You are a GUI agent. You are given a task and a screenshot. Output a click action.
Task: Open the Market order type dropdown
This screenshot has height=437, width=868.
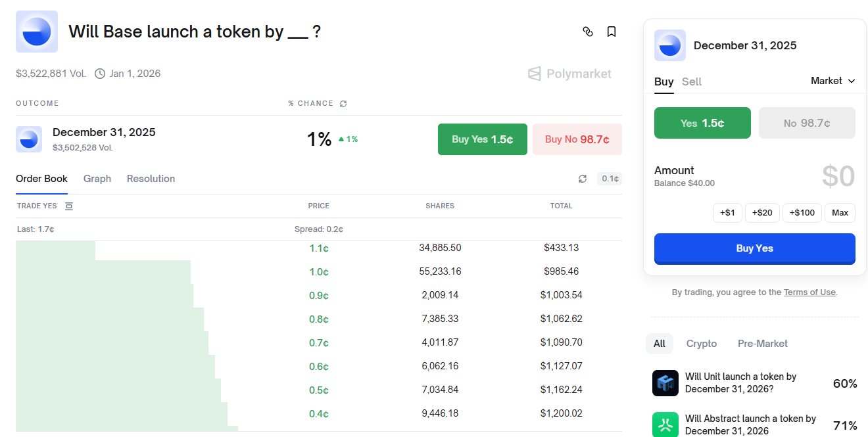(x=832, y=80)
